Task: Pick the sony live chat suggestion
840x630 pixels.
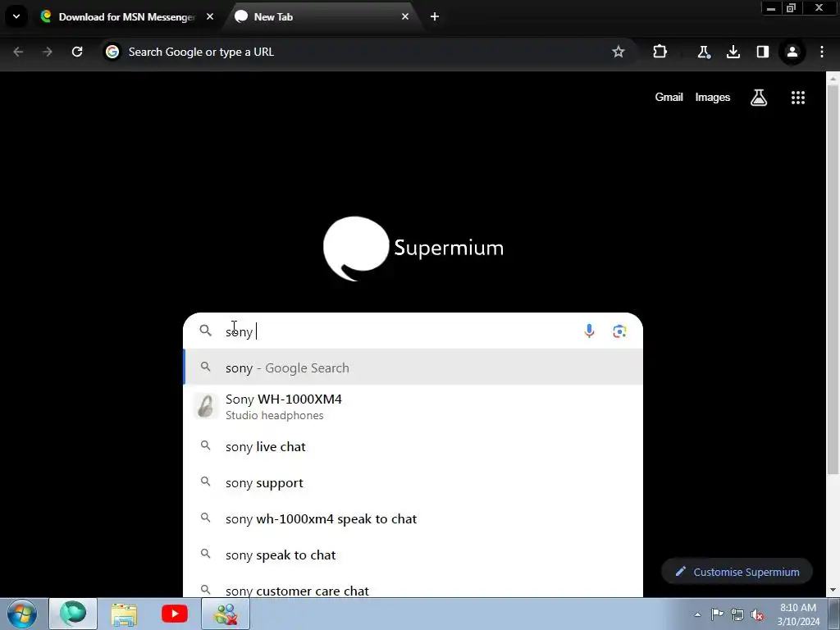Action: (413, 447)
